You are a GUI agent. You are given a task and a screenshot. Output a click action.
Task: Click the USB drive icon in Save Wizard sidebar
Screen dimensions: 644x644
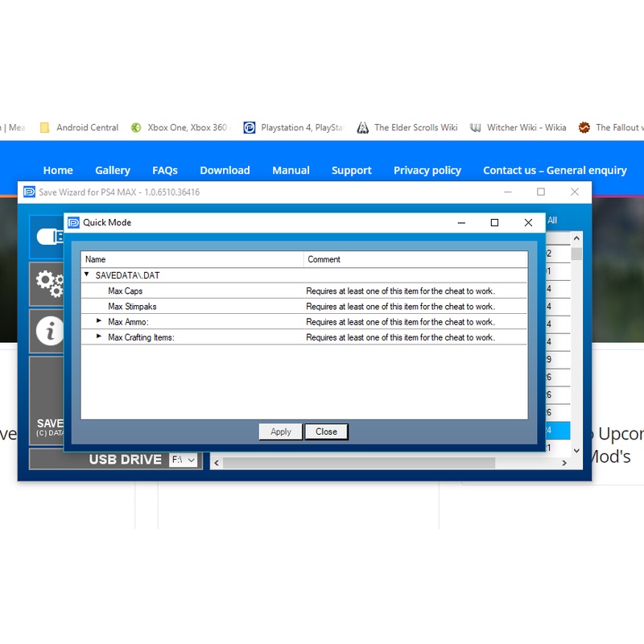tap(49, 236)
